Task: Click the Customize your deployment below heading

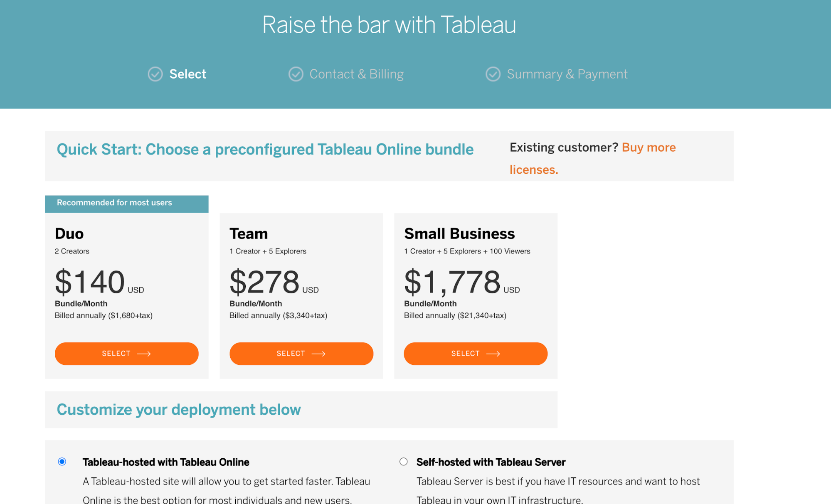Action: click(x=179, y=410)
